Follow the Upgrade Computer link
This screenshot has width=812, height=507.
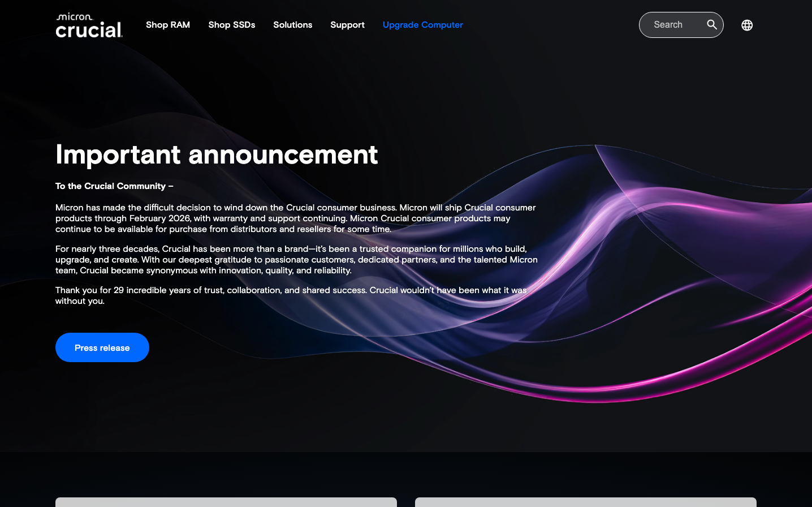coord(422,25)
